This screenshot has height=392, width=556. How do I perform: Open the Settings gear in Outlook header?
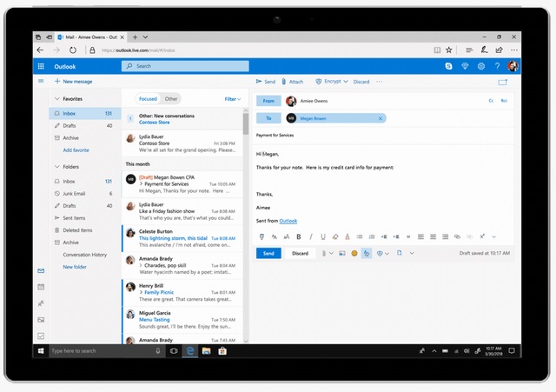pyautogui.click(x=480, y=66)
